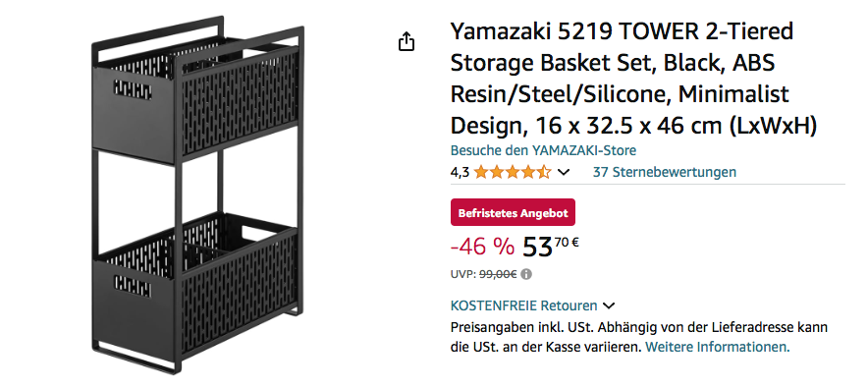Click the -46 % discount label
This screenshot has height=388, width=868.
(x=482, y=247)
